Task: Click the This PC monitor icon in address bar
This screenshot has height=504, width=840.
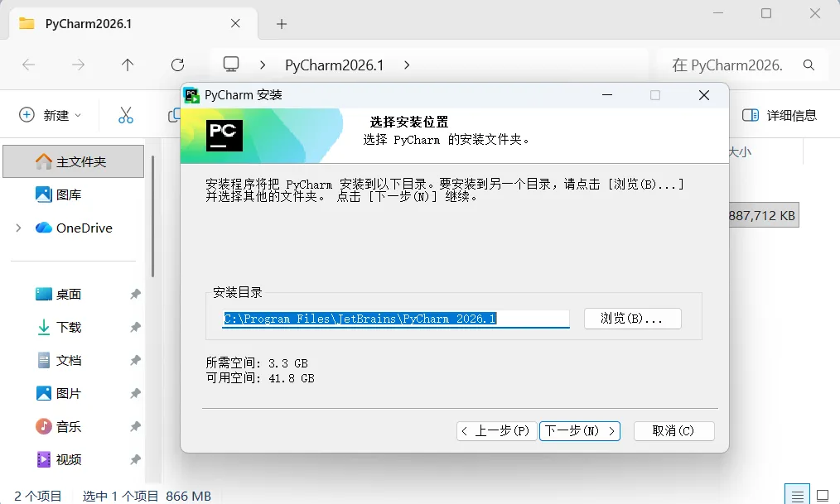Action: click(x=231, y=65)
